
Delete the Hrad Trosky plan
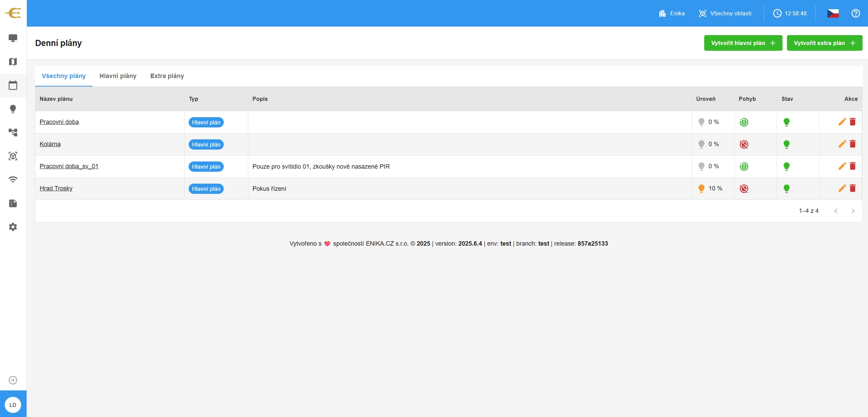[x=853, y=188]
